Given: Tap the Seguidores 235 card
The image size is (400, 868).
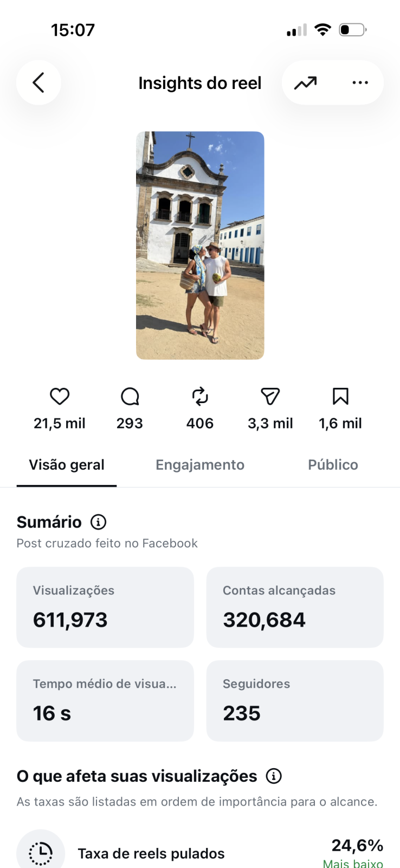Looking at the screenshot, I should click(295, 700).
